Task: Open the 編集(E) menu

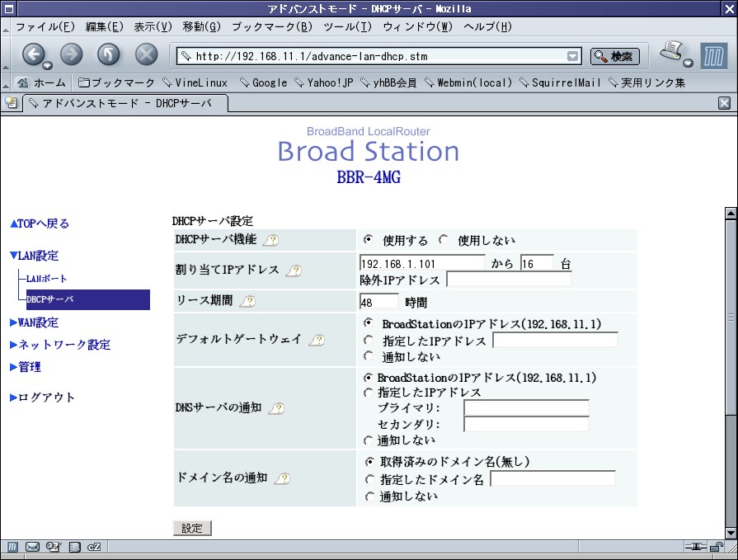Action: 105,27
